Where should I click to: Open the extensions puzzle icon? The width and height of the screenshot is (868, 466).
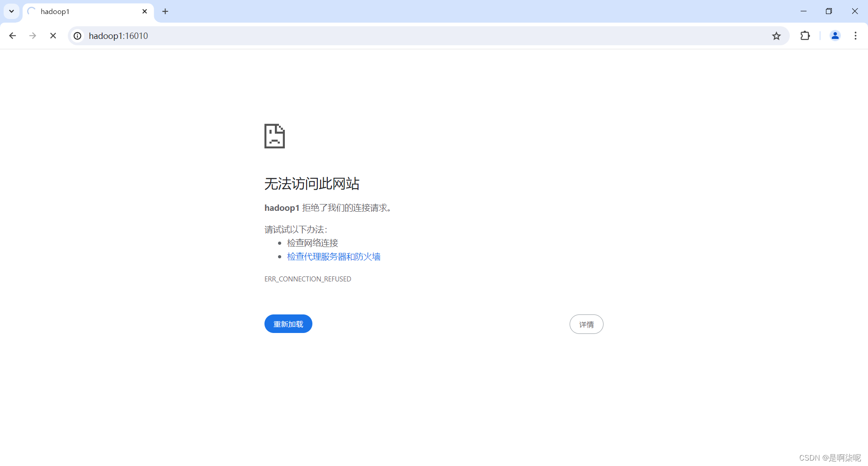tap(805, 36)
